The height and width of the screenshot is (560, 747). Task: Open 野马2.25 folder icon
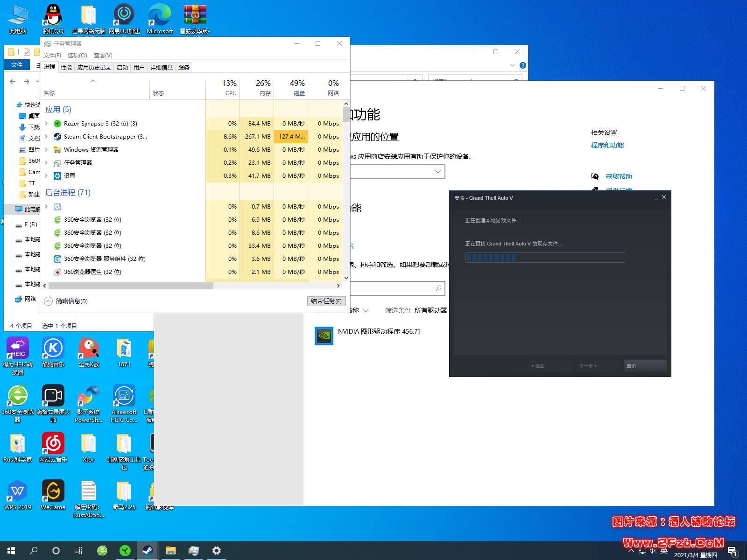point(124,495)
